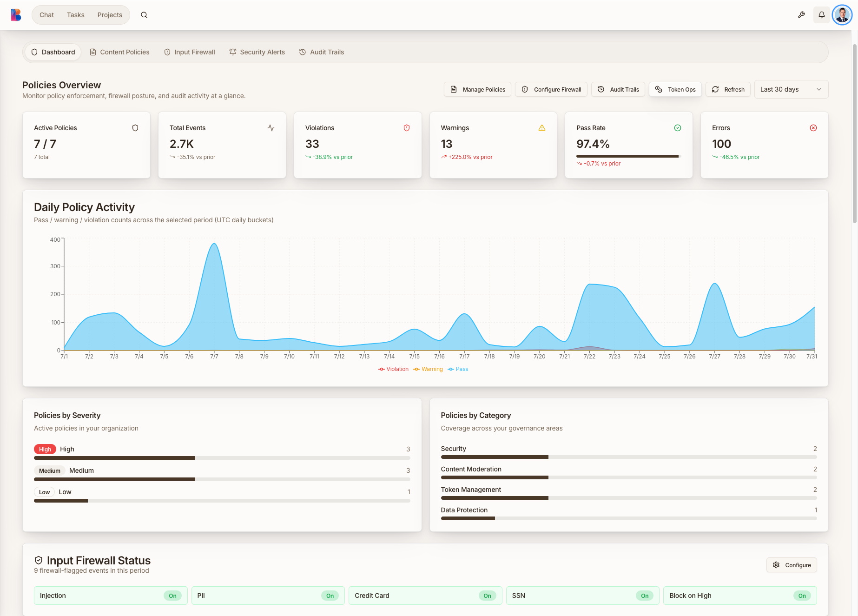Switch to the Content Policies tab

coord(119,52)
